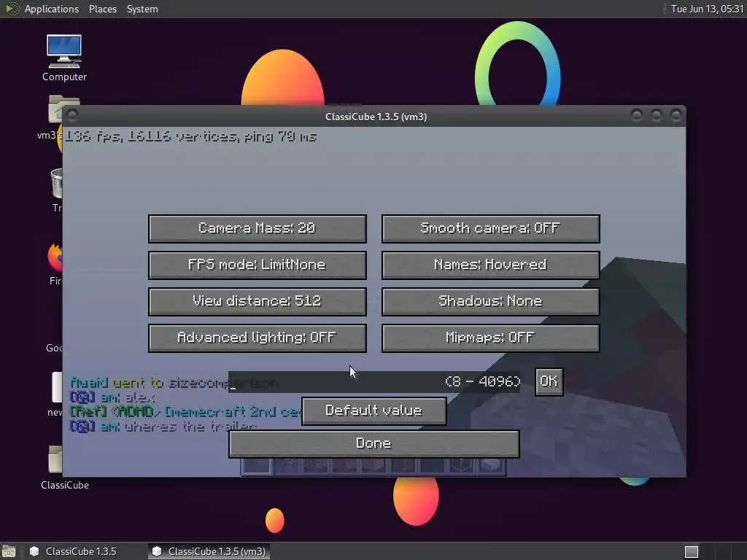The image size is (747, 560).
Task: Click the MATE logo icon in top panel
Action: [x=12, y=9]
